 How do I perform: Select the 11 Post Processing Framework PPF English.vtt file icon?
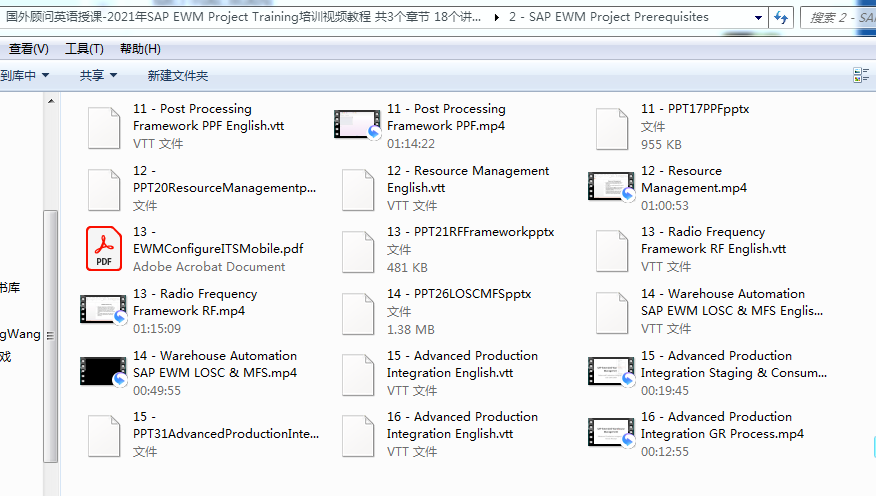tap(104, 128)
